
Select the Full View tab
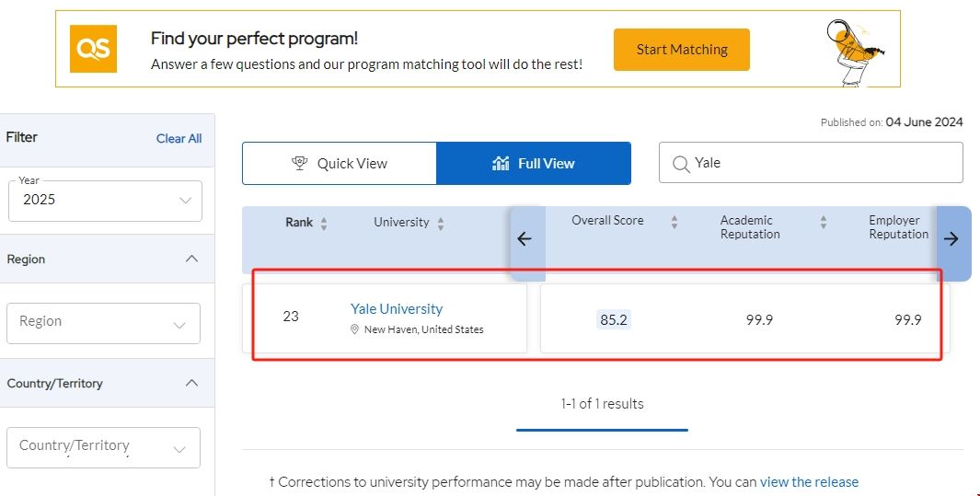[534, 164]
